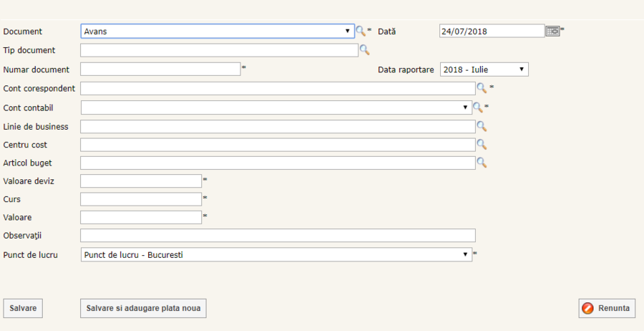The image size is (644, 331).
Task: Focus the Numar document input field
Action: tap(160, 69)
